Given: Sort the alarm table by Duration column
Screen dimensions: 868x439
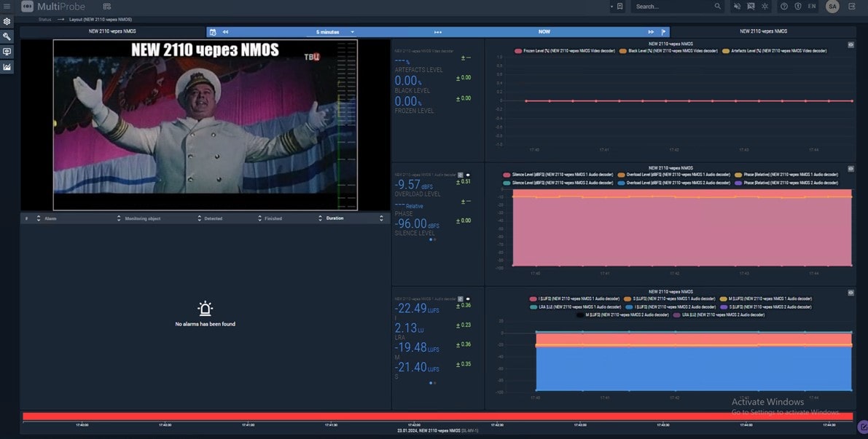Looking at the screenshot, I should (381, 218).
